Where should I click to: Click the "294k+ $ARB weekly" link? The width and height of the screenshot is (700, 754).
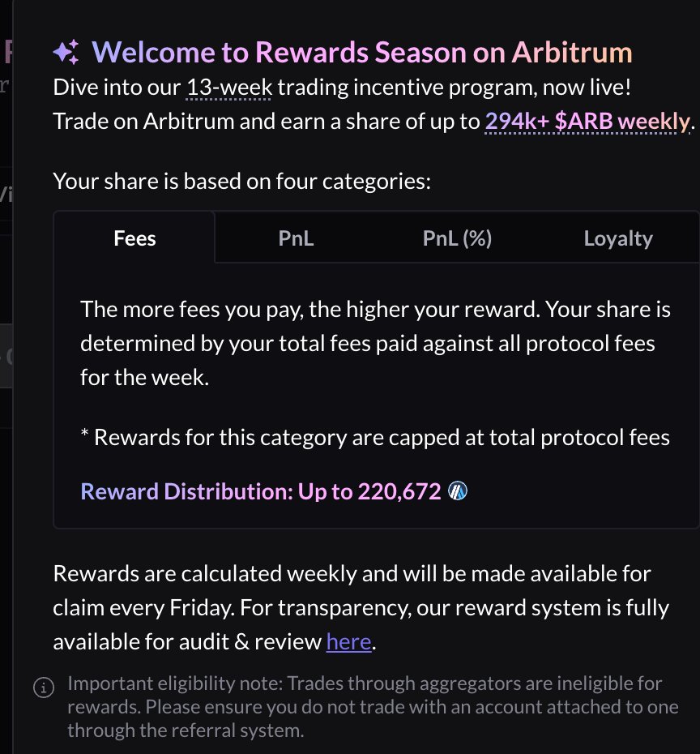point(587,121)
